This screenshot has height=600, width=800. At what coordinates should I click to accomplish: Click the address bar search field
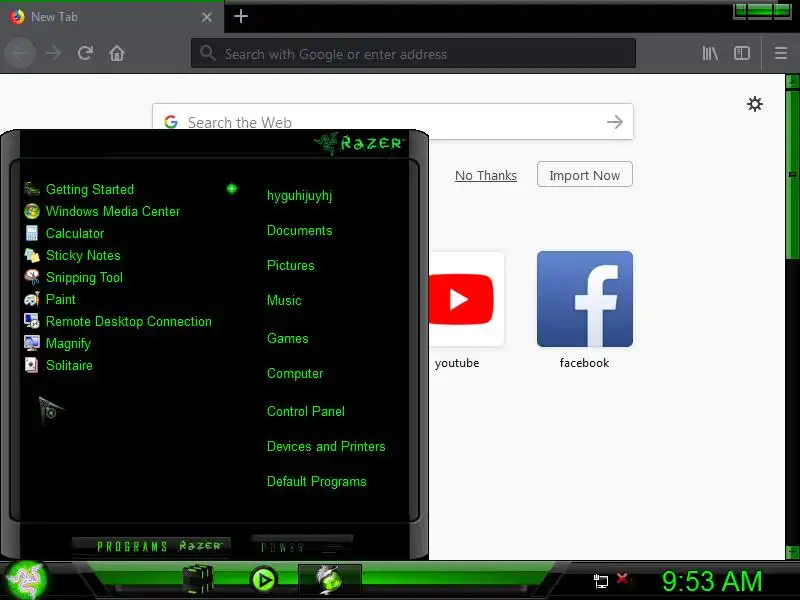coord(413,53)
